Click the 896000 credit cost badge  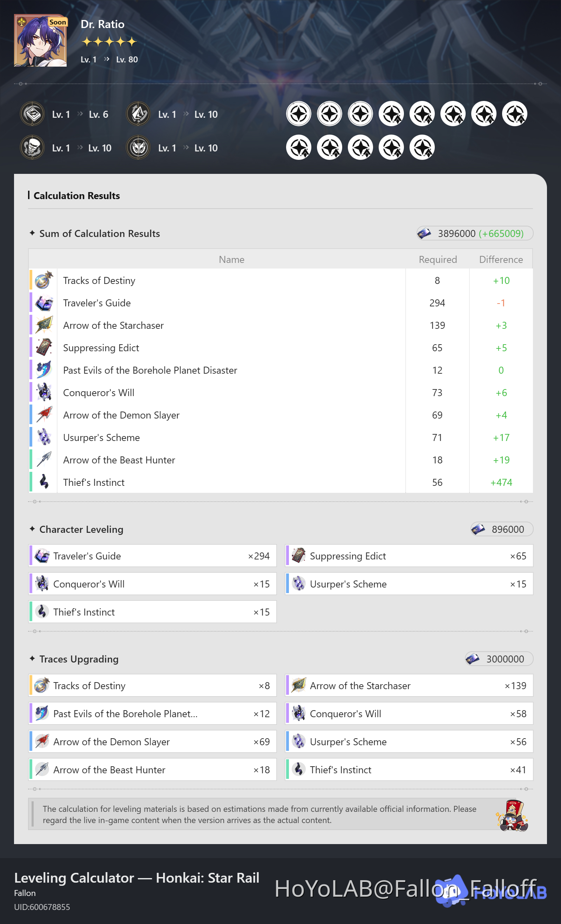[502, 529]
